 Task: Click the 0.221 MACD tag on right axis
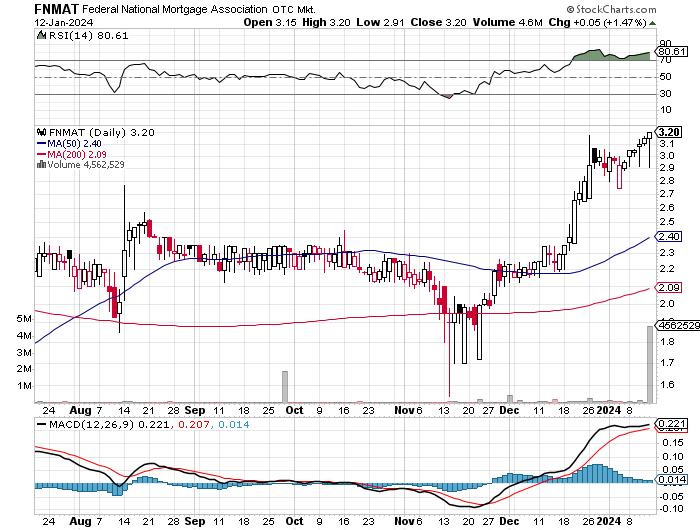[671, 423]
